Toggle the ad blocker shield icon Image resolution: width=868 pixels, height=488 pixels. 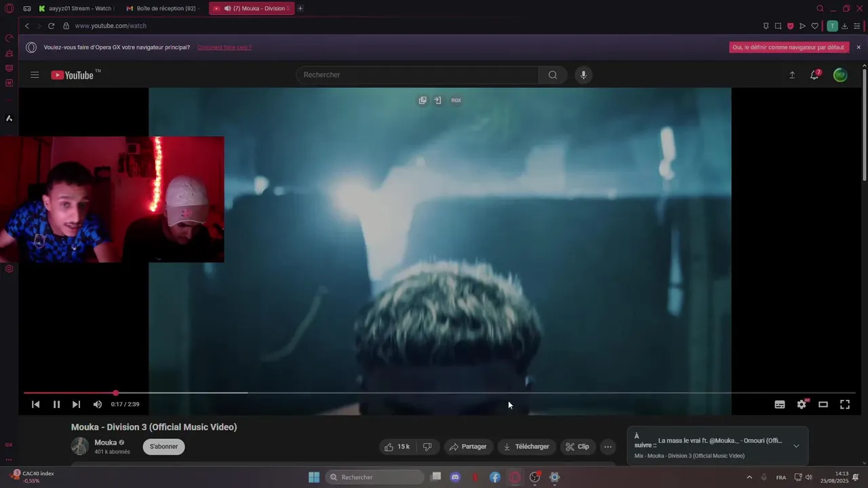(x=790, y=26)
